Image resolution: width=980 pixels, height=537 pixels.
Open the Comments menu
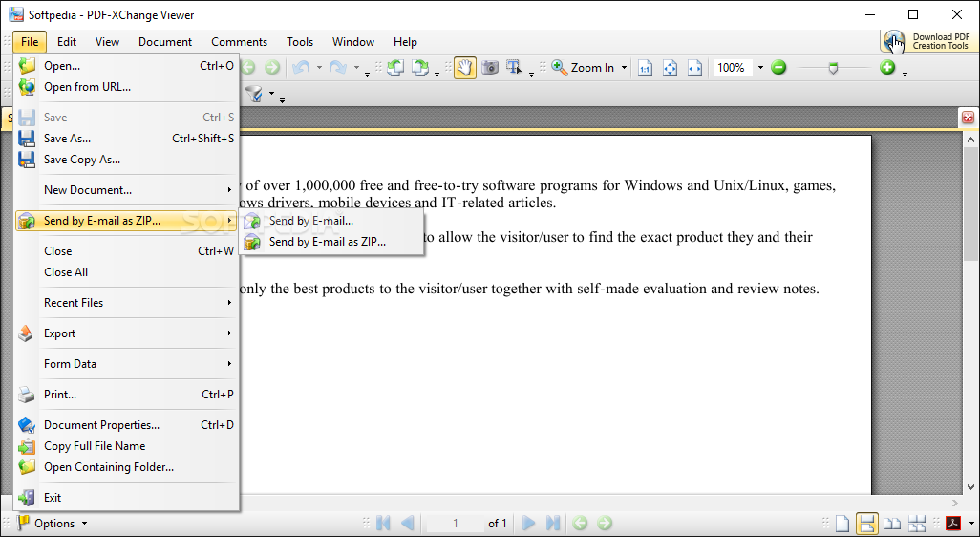click(x=240, y=42)
